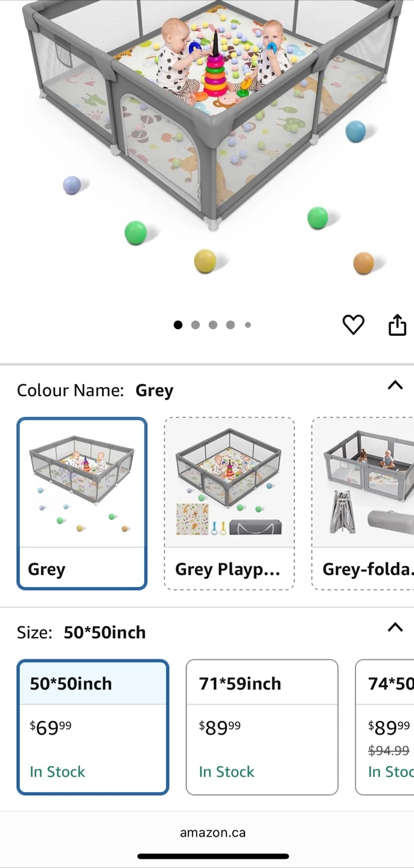
Task: Pick the Grey-foldable colour variant
Action: coord(363,503)
